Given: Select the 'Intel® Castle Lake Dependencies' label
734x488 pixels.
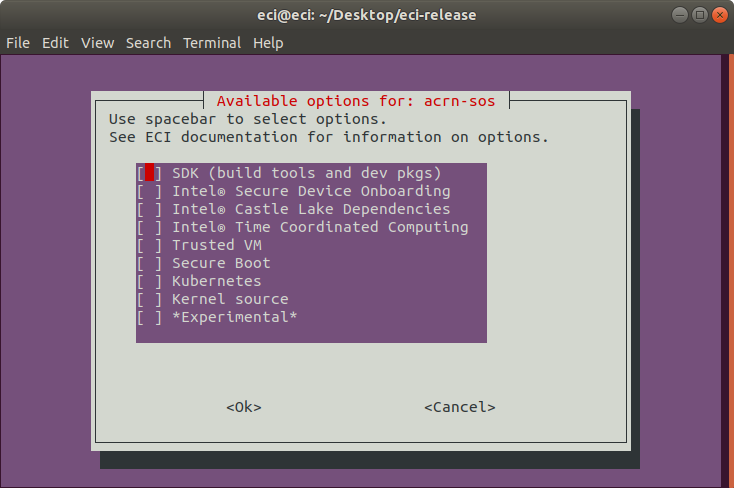Looking at the screenshot, I should tap(311, 209).
